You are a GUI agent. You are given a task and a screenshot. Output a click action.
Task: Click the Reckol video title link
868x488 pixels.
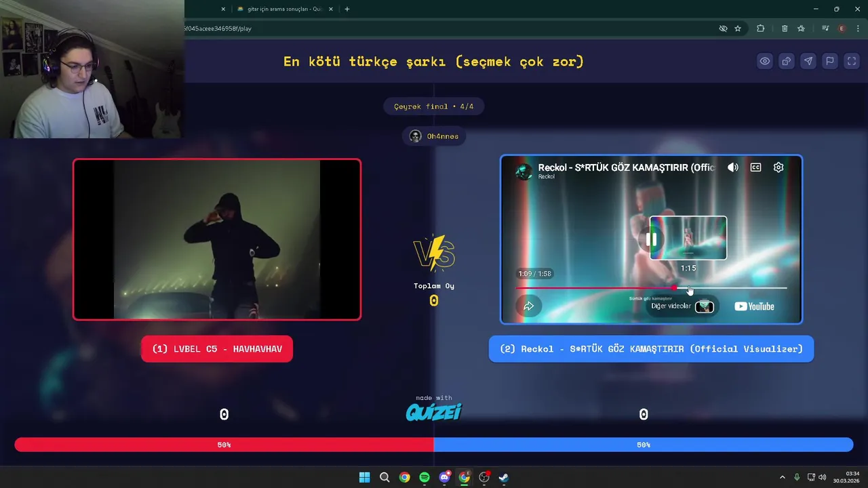626,167
